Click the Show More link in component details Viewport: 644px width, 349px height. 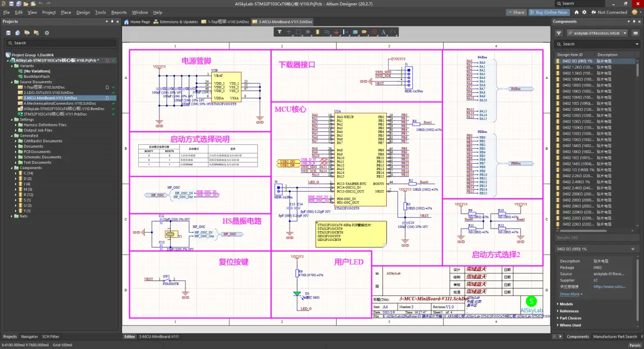(571, 294)
